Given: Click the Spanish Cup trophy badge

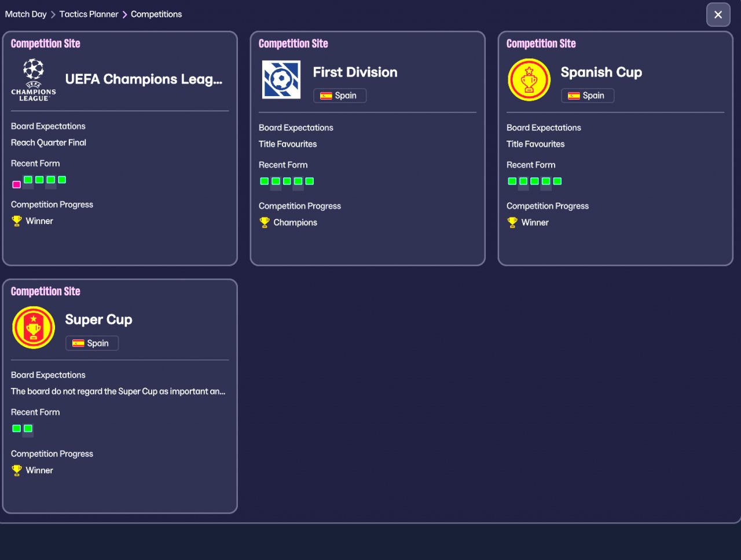Looking at the screenshot, I should pyautogui.click(x=529, y=80).
